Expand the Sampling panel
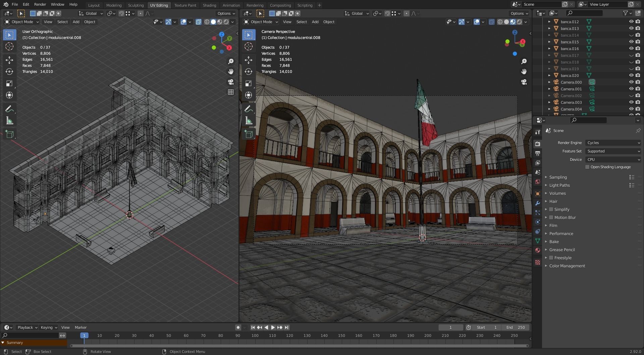This screenshot has height=355, width=644. pyautogui.click(x=558, y=177)
